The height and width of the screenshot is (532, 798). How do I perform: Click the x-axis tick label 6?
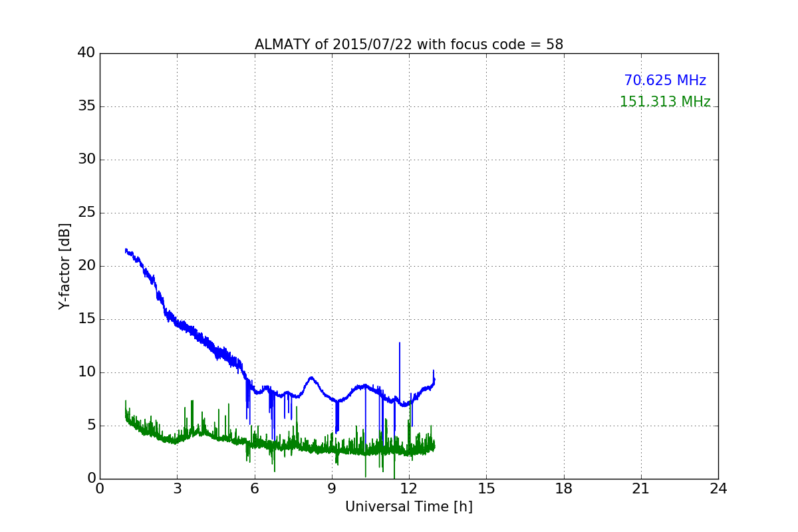pyautogui.click(x=254, y=489)
